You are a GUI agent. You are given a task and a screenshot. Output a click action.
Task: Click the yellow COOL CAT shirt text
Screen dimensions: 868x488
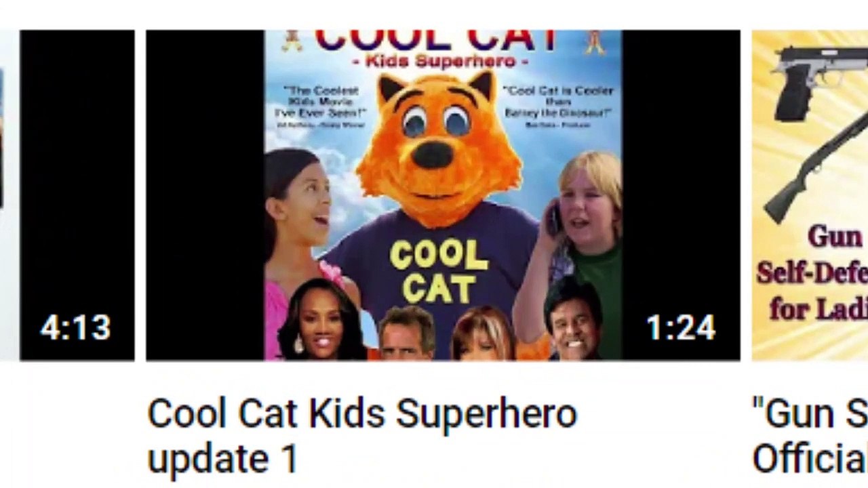click(x=437, y=272)
